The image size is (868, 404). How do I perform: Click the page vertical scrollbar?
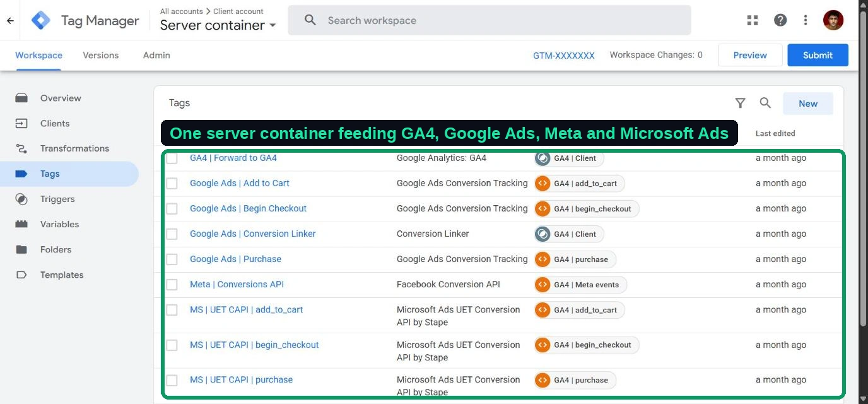pyautogui.click(x=863, y=167)
